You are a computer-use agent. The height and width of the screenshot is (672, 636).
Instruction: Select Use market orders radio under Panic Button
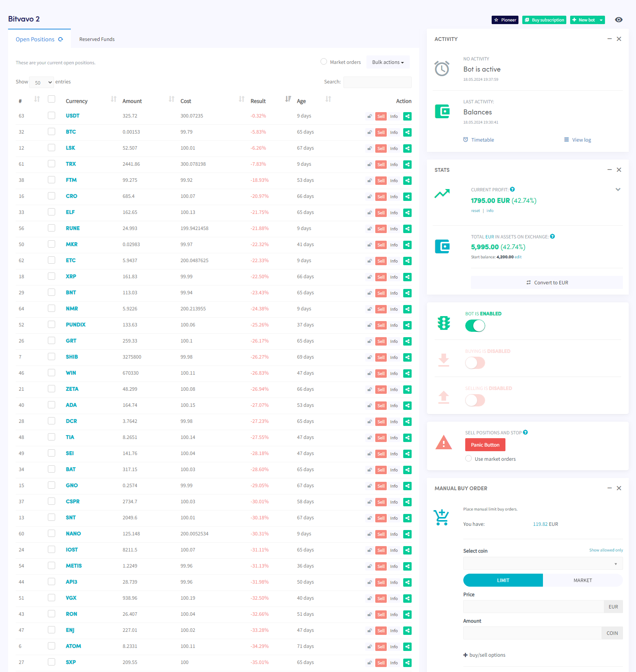click(x=469, y=458)
